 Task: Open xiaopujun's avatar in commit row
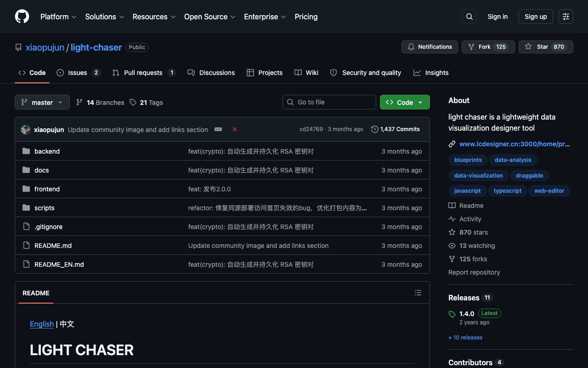26,129
